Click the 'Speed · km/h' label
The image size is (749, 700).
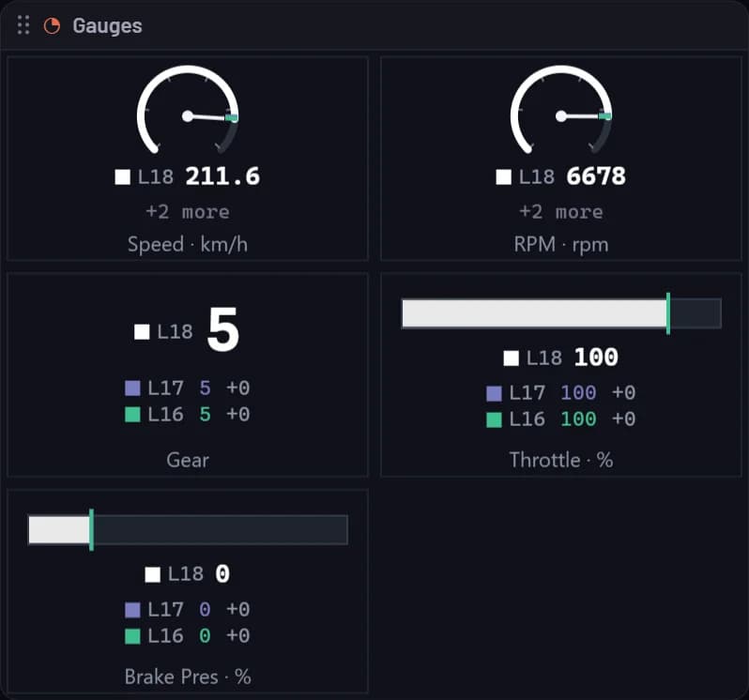[188, 245]
